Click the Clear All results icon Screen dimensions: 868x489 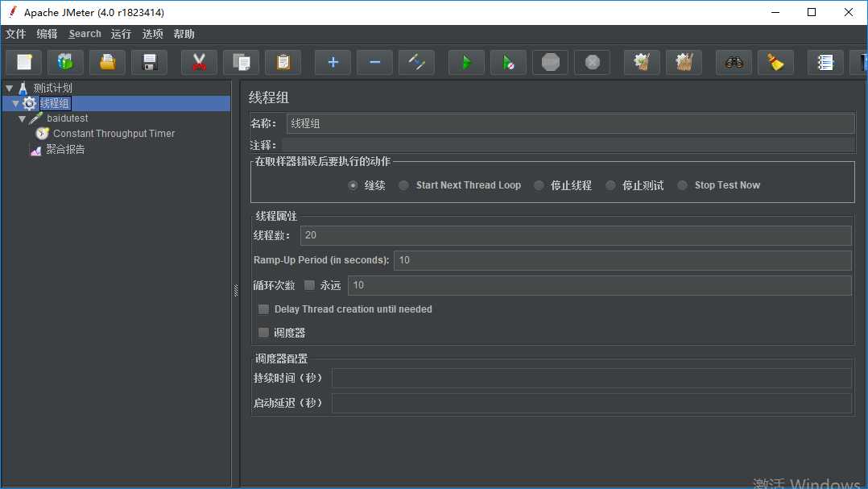coord(684,62)
